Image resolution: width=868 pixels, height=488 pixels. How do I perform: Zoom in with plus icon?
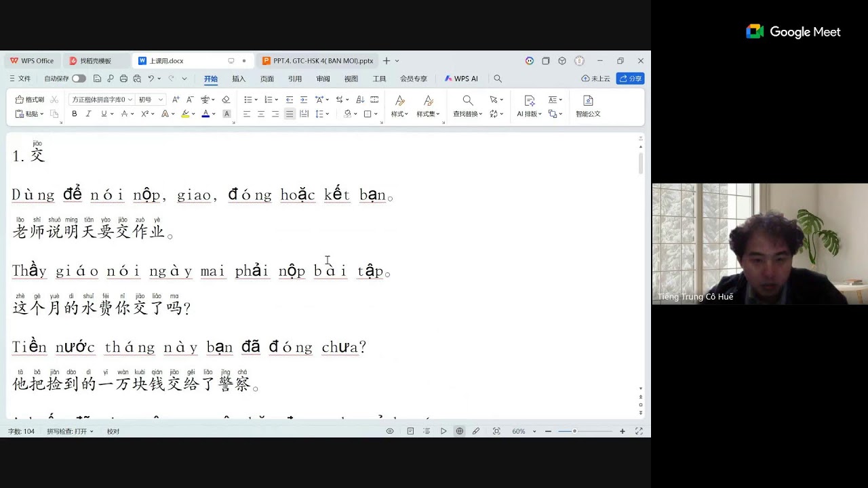tap(623, 431)
